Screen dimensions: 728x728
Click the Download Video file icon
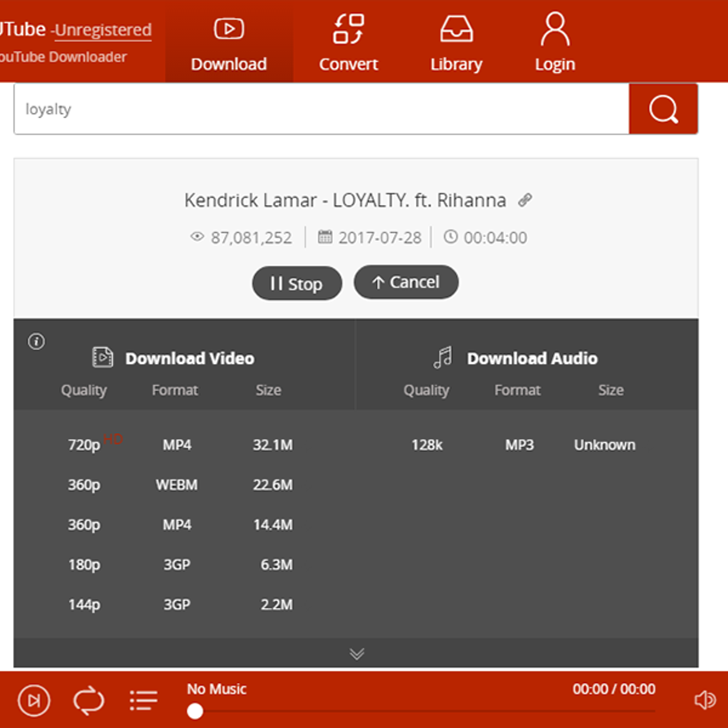[x=102, y=357]
